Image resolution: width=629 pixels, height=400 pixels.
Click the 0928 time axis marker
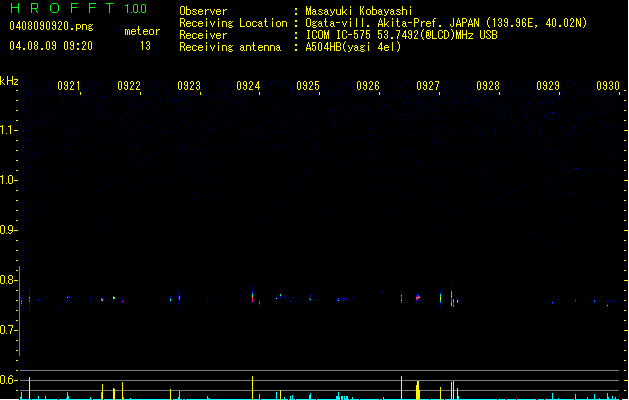488,86
